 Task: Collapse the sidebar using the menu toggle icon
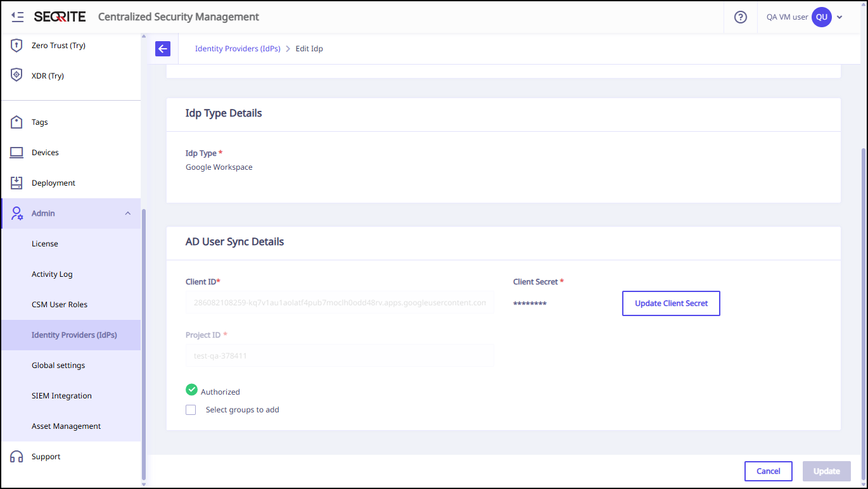coord(18,17)
